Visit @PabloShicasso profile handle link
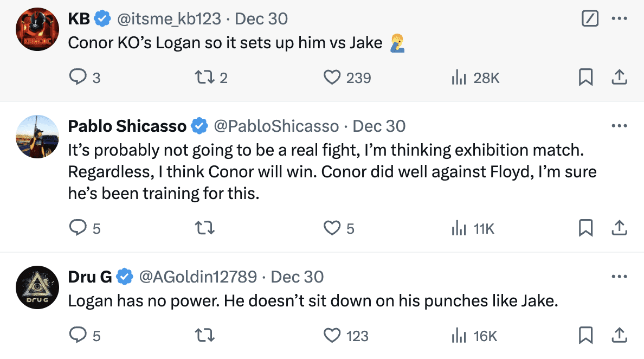 tap(276, 126)
